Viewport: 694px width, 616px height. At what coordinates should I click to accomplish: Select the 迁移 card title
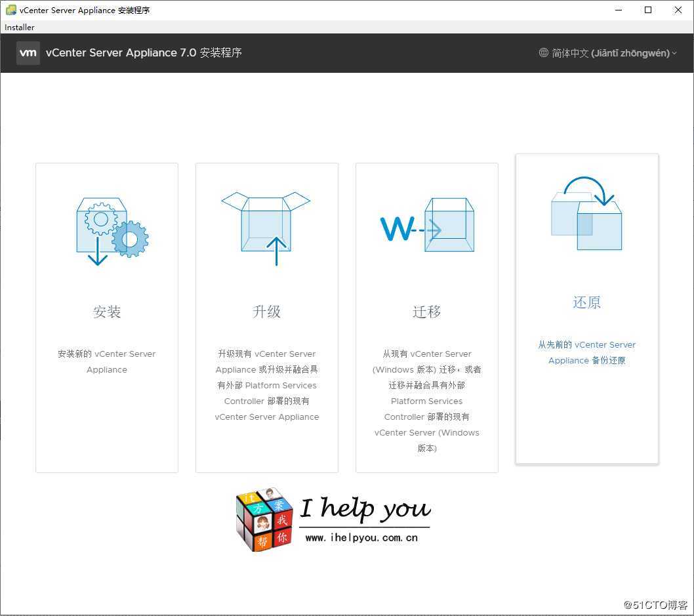[x=426, y=312]
